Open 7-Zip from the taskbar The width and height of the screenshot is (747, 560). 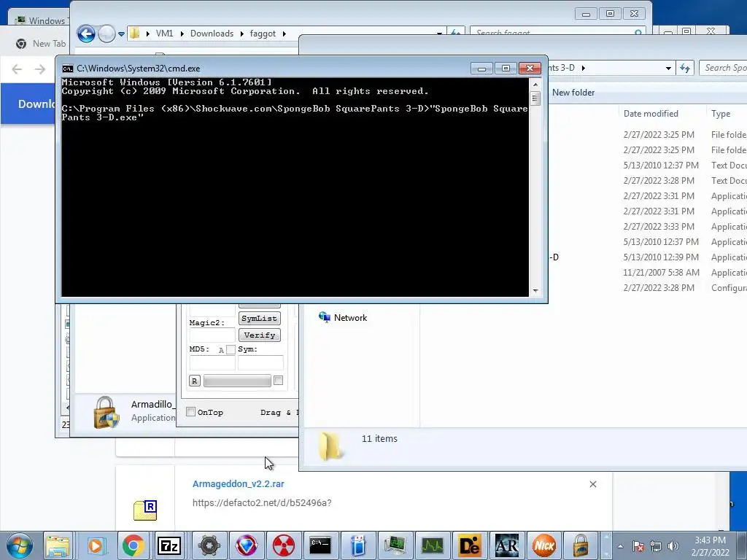click(170, 545)
